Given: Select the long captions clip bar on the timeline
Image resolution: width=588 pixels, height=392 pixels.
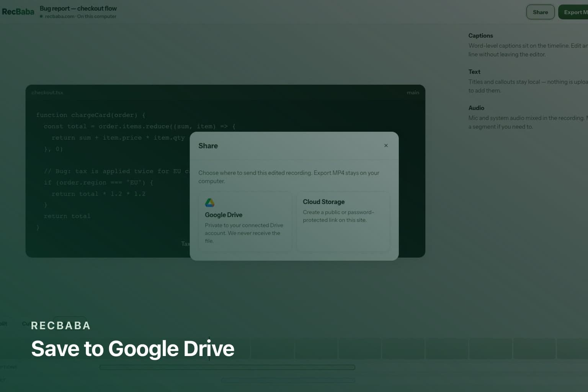Looking at the screenshot, I should coord(227,367).
